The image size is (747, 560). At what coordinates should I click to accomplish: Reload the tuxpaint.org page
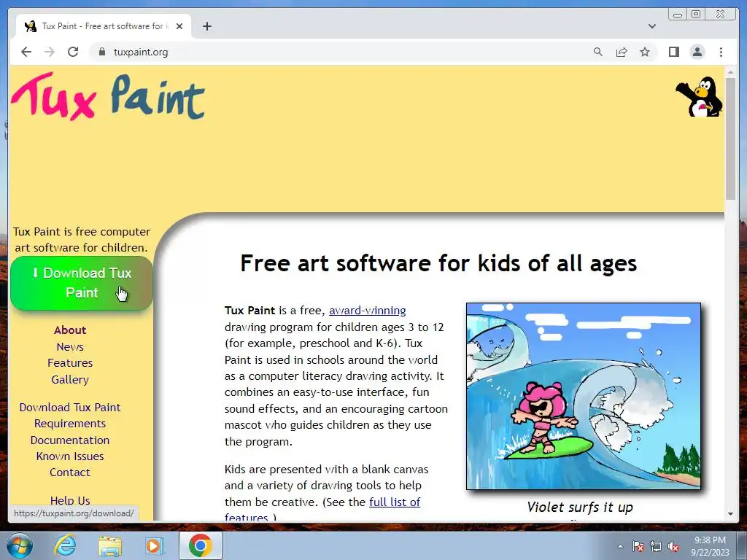tap(73, 52)
